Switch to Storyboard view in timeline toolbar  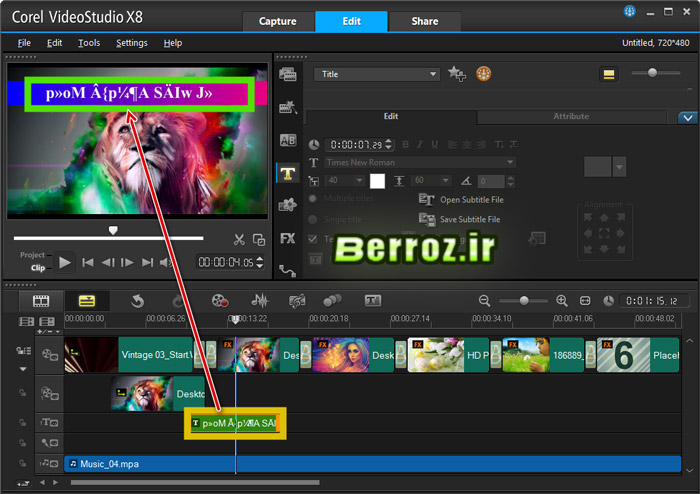[41, 300]
